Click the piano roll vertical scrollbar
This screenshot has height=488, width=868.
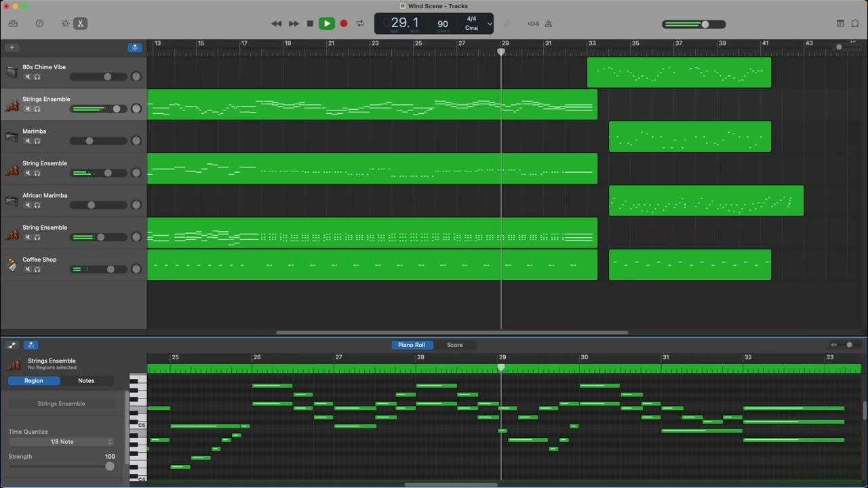(x=865, y=410)
